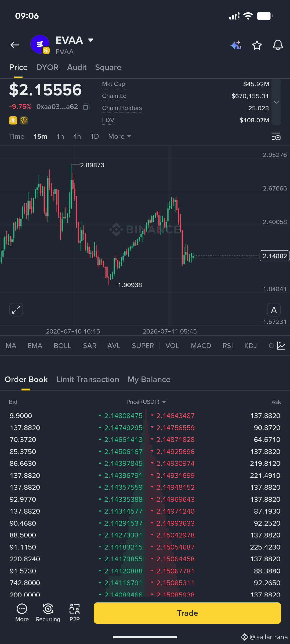Toggle MA indicator
The height and width of the screenshot is (644, 290).
11,346
